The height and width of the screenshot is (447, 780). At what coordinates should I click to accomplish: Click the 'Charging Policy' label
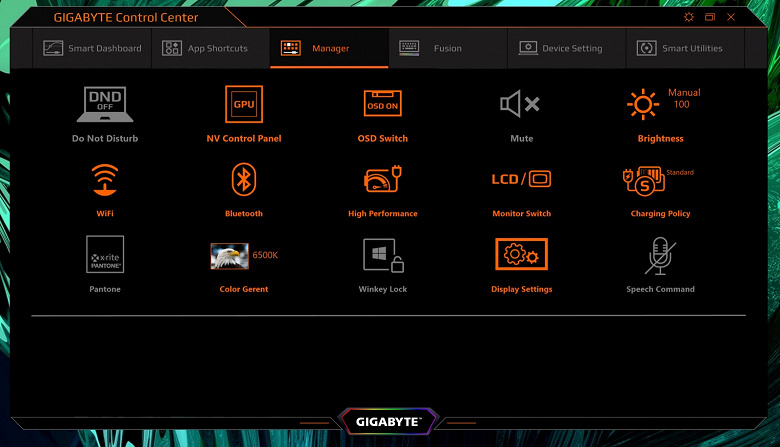pyautogui.click(x=660, y=213)
